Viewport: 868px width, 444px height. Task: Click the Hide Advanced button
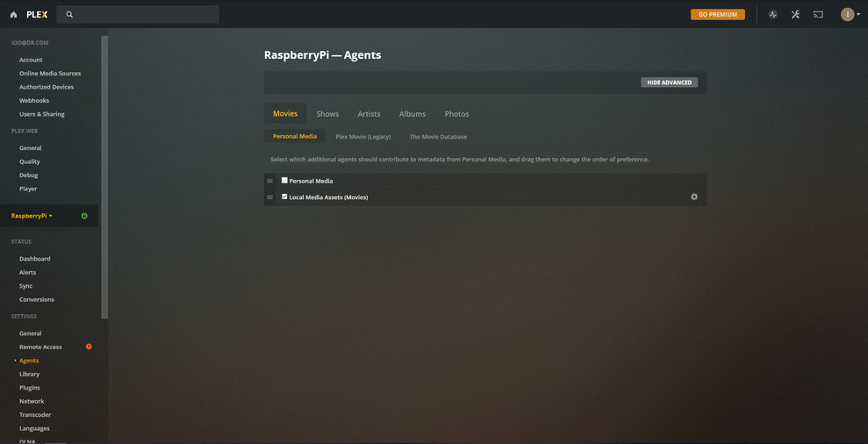point(670,82)
